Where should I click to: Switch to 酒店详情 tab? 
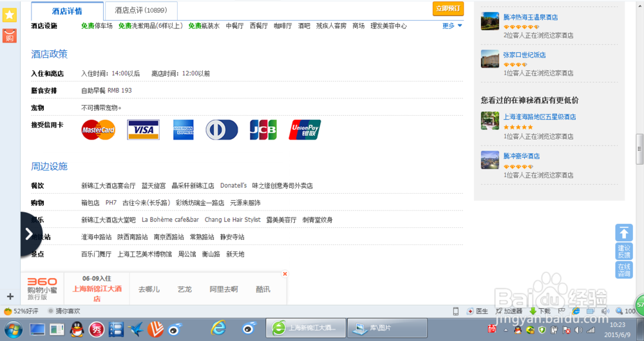click(67, 11)
